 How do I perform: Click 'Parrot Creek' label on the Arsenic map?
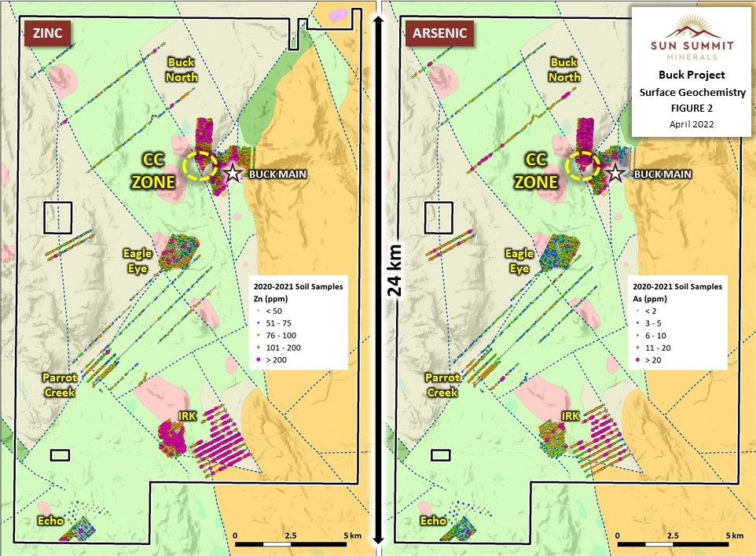(442, 385)
